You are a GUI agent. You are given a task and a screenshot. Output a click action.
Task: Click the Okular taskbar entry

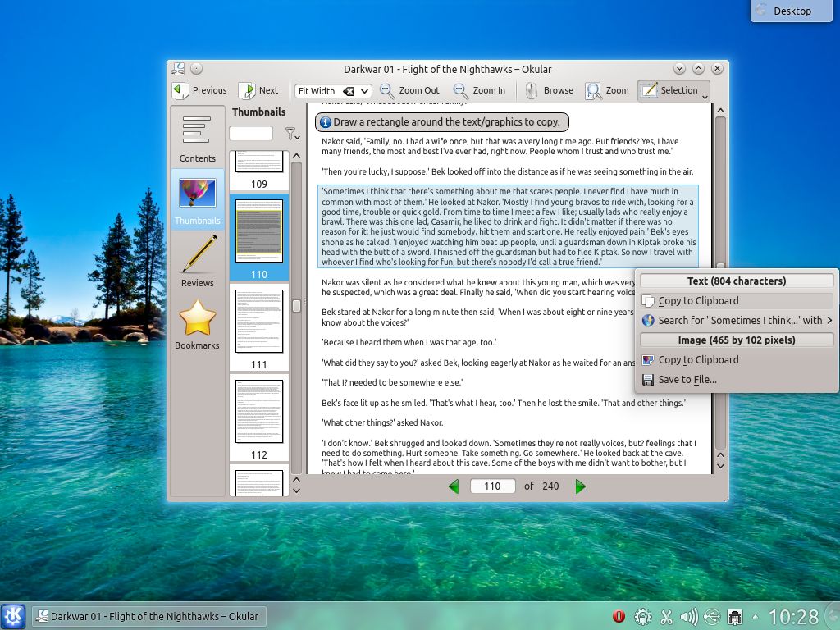(148, 617)
